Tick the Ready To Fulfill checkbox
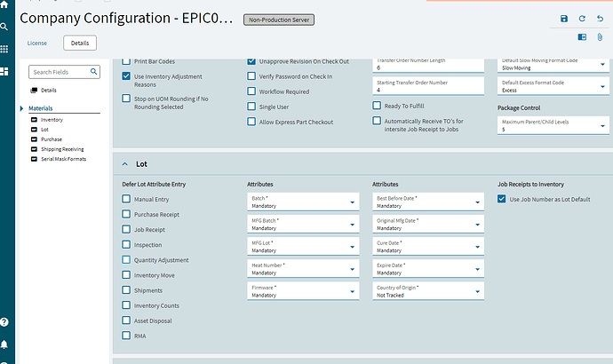Viewport: 613px width, 364px height. point(377,106)
